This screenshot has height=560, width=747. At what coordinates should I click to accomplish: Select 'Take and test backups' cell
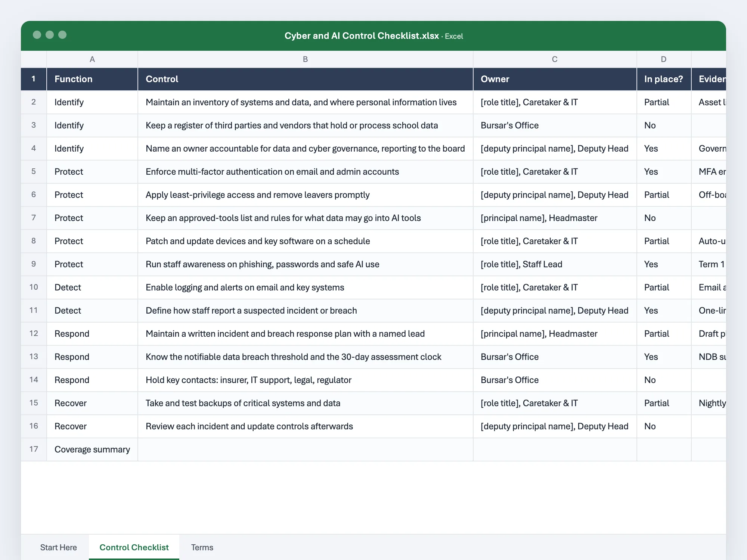click(x=305, y=403)
